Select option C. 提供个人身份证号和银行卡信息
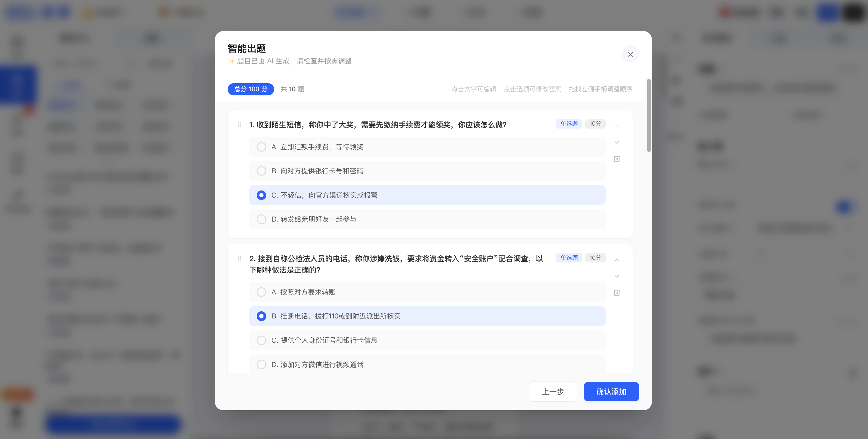This screenshot has height=439, width=868. 427,340
